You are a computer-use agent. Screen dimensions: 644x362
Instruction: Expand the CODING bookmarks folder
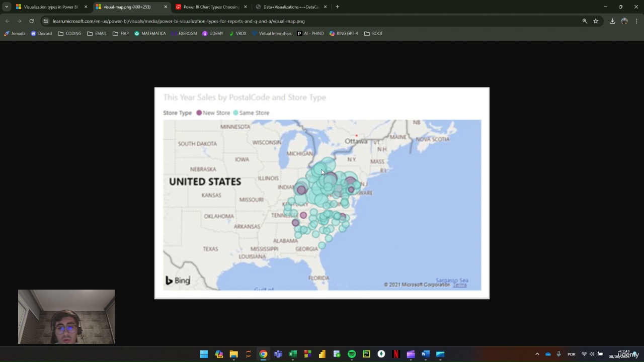click(x=69, y=34)
